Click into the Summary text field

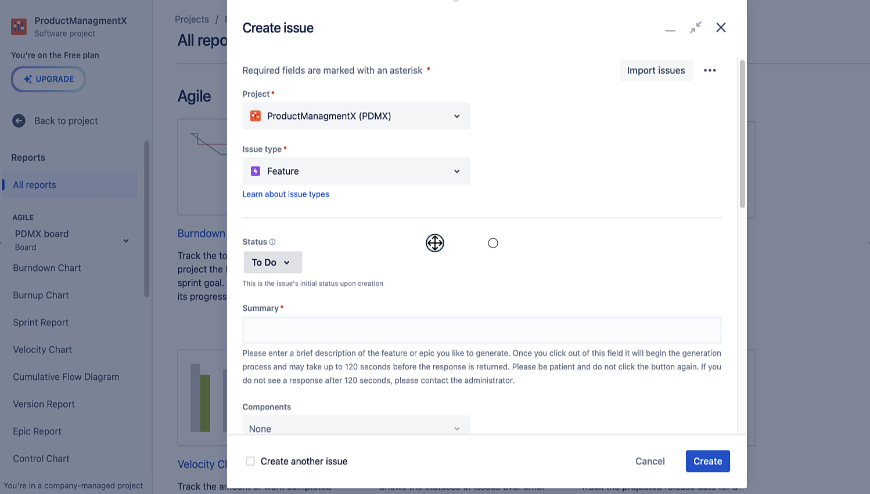click(x=481, y=330)
